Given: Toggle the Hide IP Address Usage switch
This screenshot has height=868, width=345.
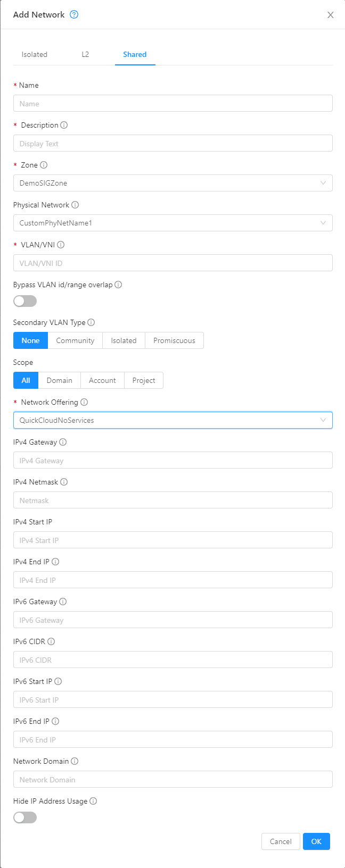Looking at the screenshot, I should (x=25, y=817).
